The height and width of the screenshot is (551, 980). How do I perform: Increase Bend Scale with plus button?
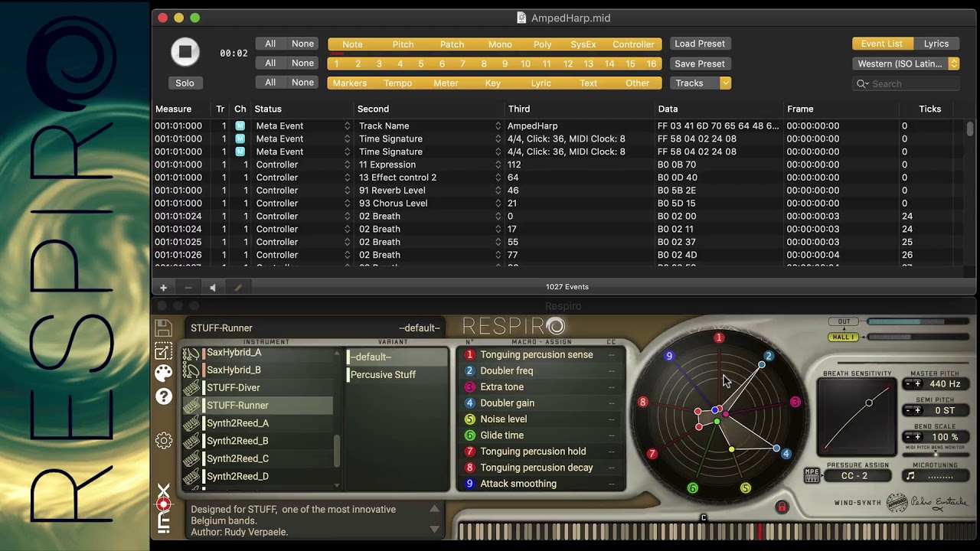tap(917, 437)
